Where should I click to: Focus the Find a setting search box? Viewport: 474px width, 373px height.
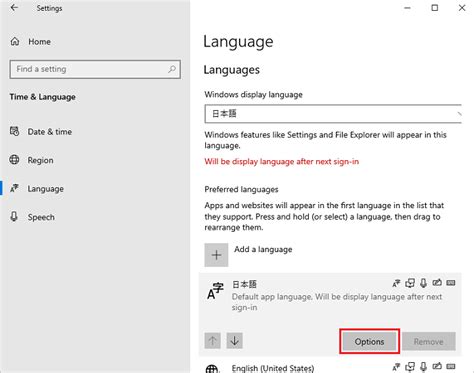tap(95, 69)
